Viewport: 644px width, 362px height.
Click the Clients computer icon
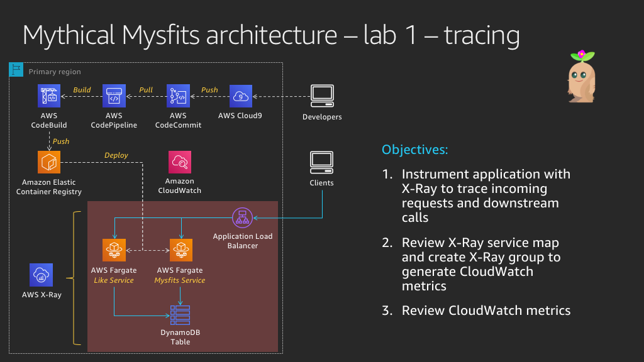(321, 163)
